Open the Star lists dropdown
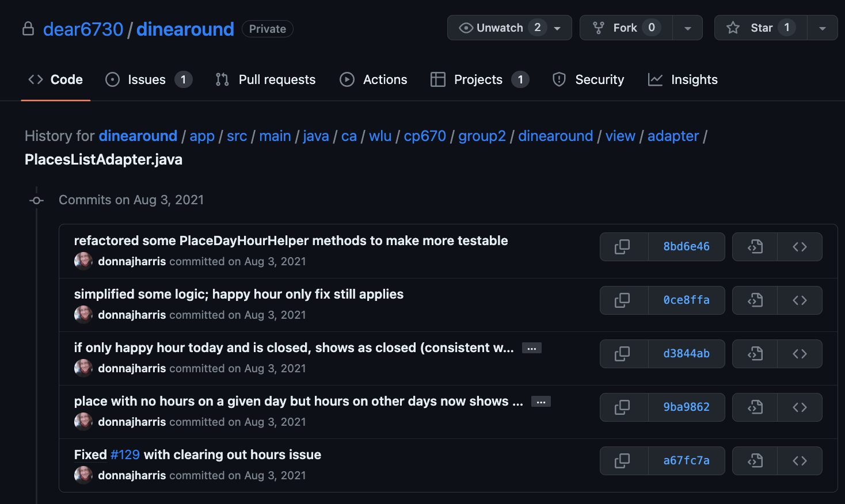Screen dimensions: 845x504 click(x=823, y=27)
